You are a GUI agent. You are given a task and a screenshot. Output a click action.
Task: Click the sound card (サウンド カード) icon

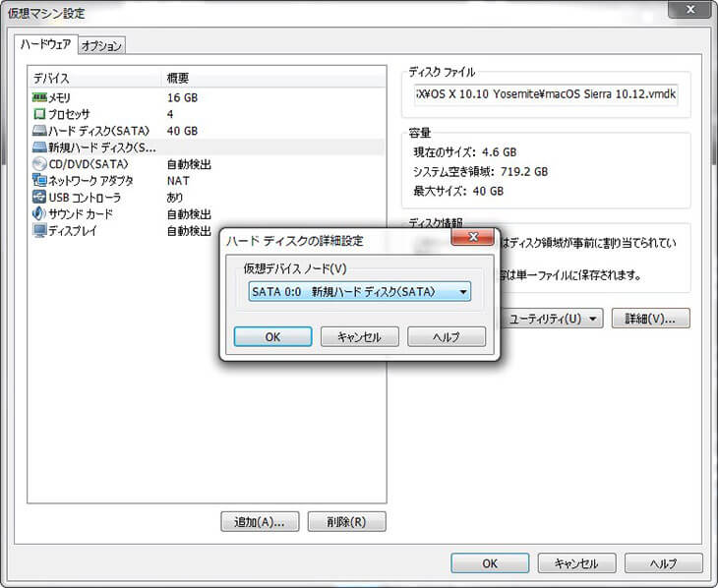pyautogui.click(x=40, y=213)
